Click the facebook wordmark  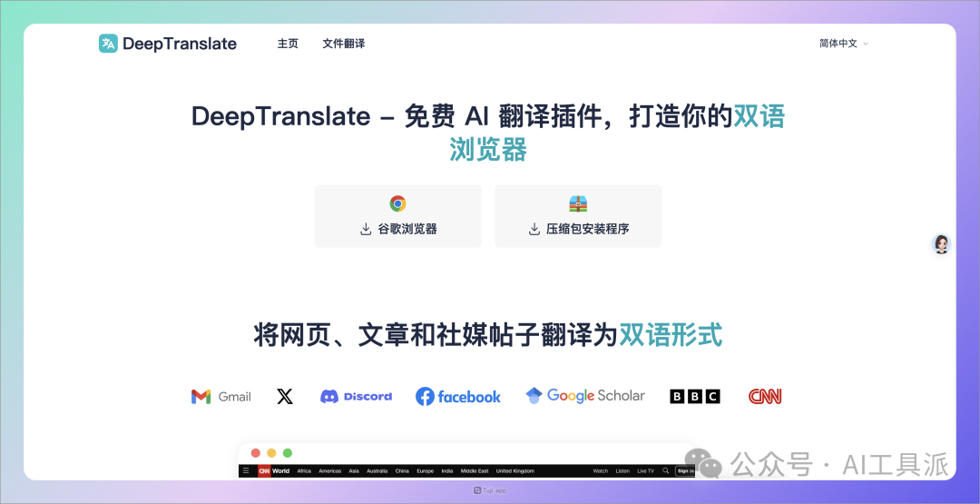469,397
